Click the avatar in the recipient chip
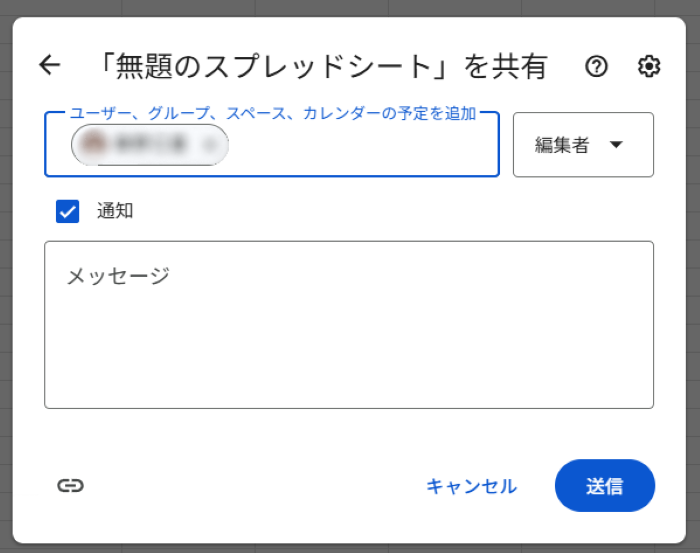 (x=93, y=145)
